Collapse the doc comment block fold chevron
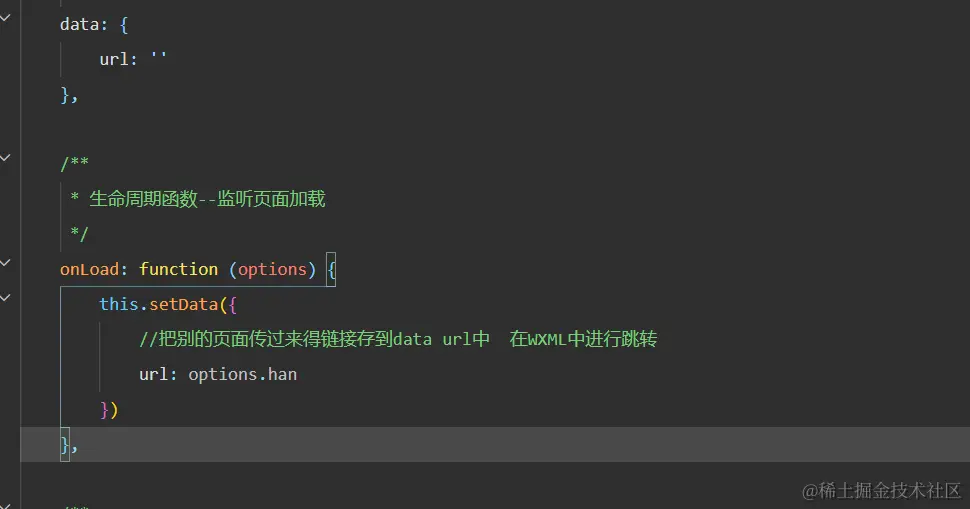Image resolution: width=970 pixels, height=509 pixels. (x=5, y=157)
